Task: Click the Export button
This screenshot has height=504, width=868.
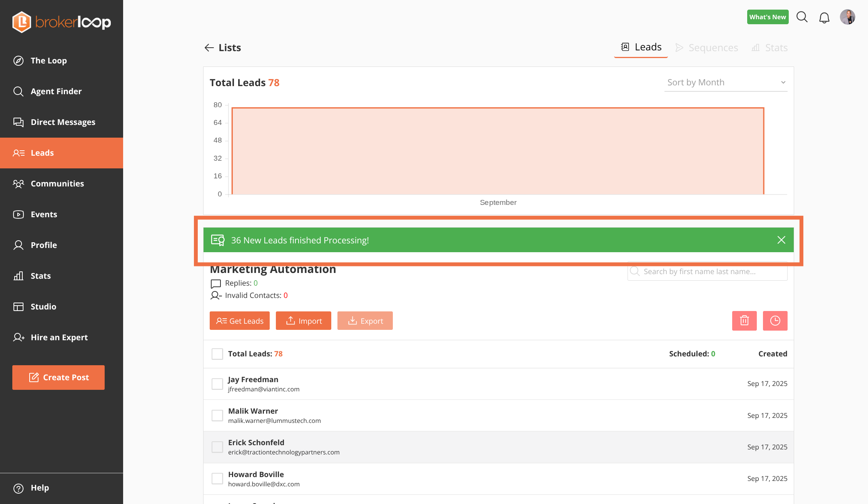Action: (x=365, y=321)
